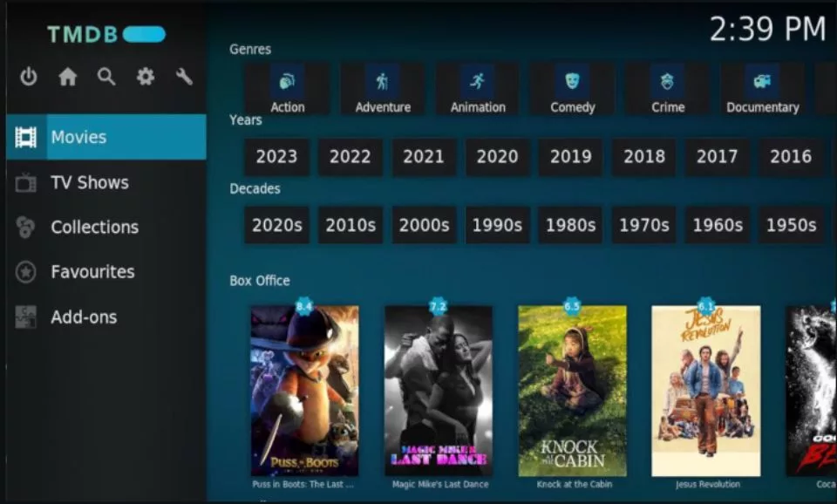Go to Favourites in the sidebar
This screenshot has height=504, width=837.
(x=106, y=272)
